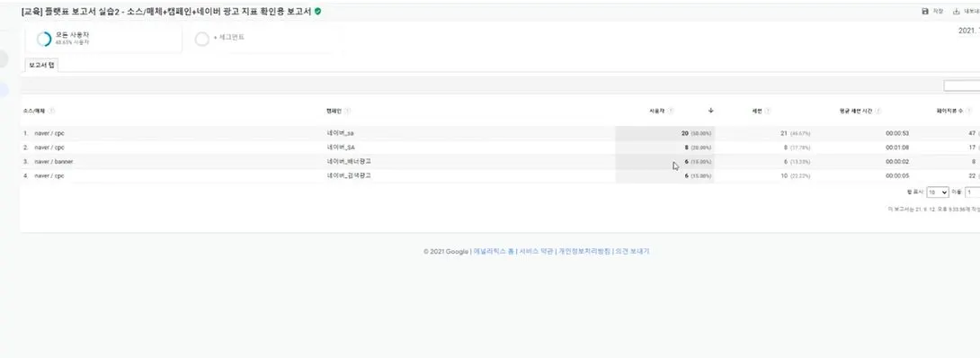Open the 서비스 약관 footer link

click(536, 251)
